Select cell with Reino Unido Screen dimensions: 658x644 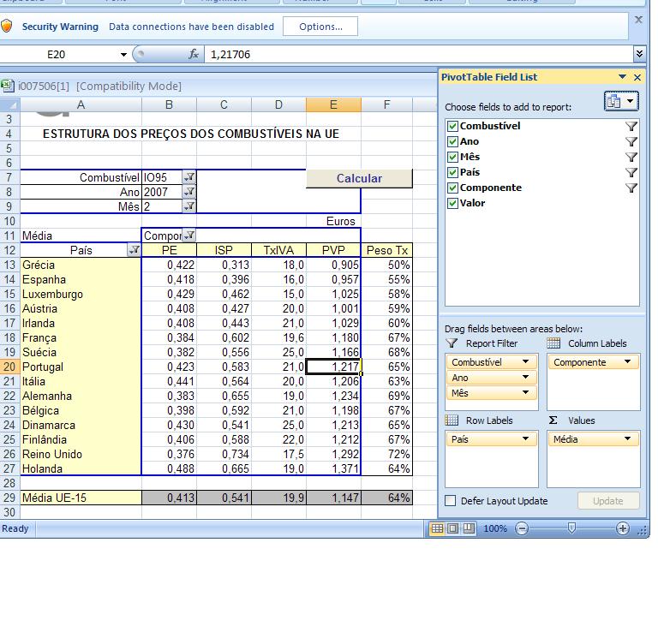coord(81,454)
